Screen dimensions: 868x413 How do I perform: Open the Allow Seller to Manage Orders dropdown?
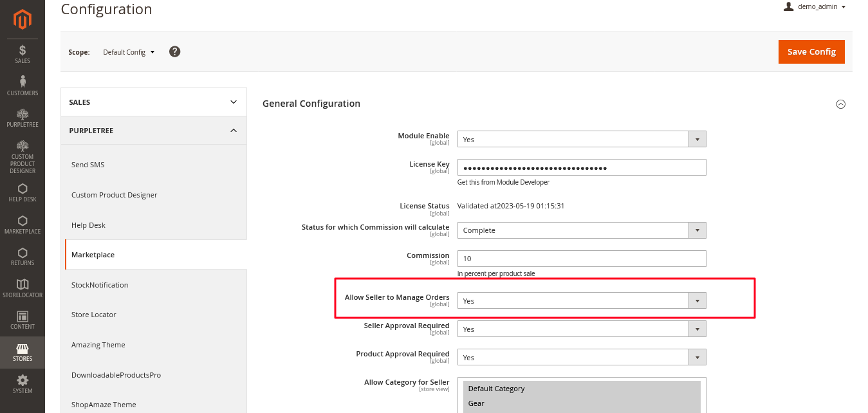coord(582,300)
